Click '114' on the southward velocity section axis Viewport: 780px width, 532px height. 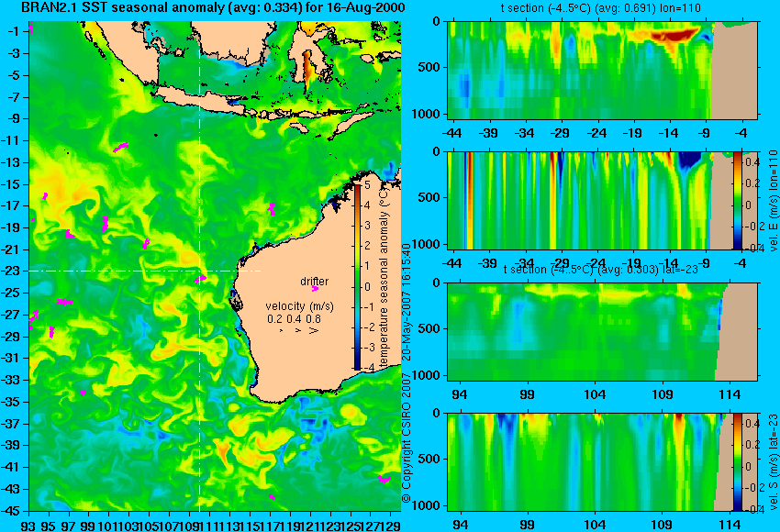tap(730, 525)
